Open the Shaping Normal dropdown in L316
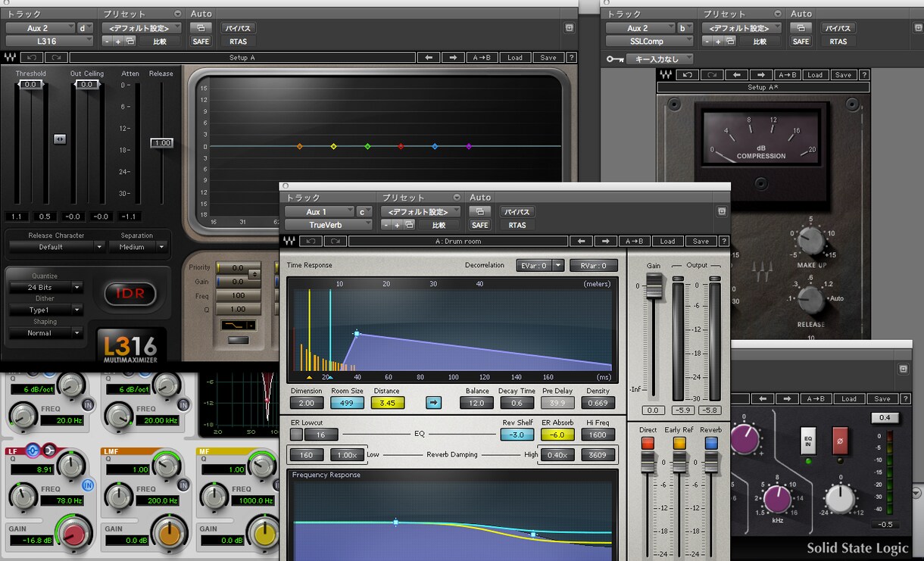The image size is (924, 561). click(x=45, y=332)
